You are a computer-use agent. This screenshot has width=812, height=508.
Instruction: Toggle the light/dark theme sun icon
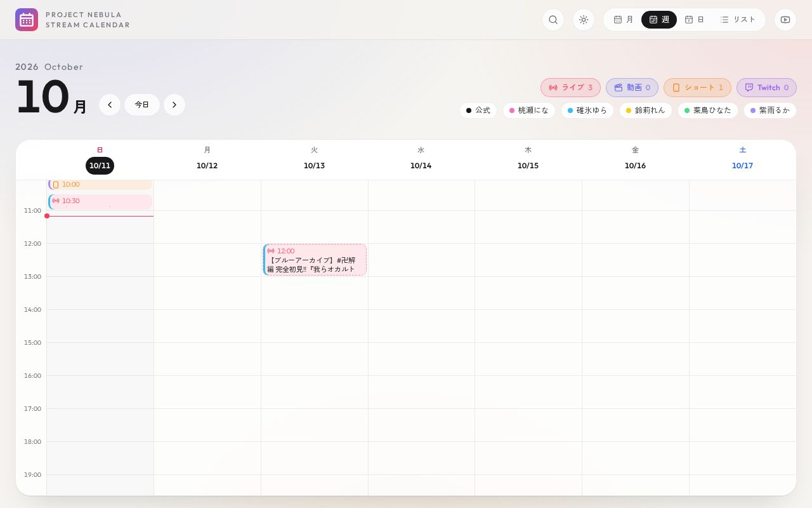(x=584, y=20)
